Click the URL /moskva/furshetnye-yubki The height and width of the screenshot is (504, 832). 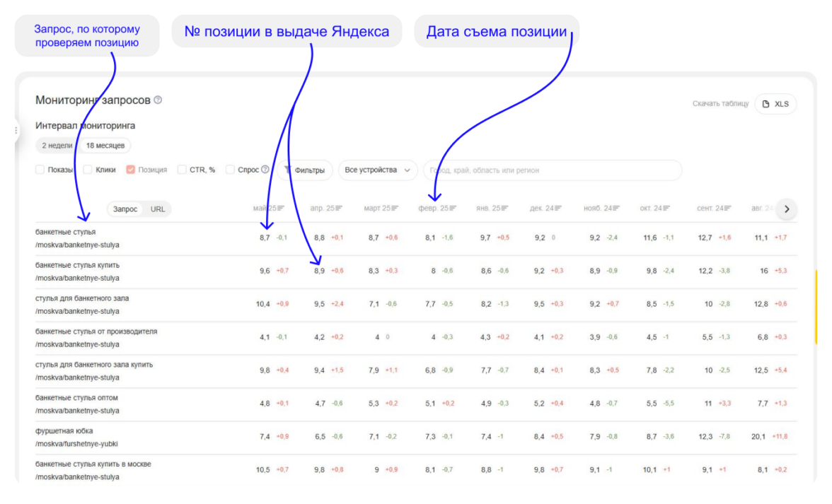[x=76, y=444]
